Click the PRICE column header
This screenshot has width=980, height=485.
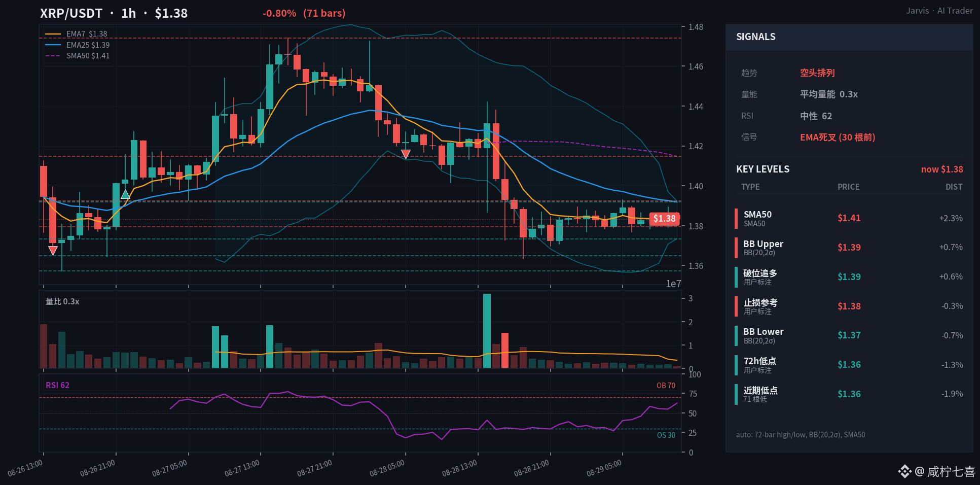[848, 187]
